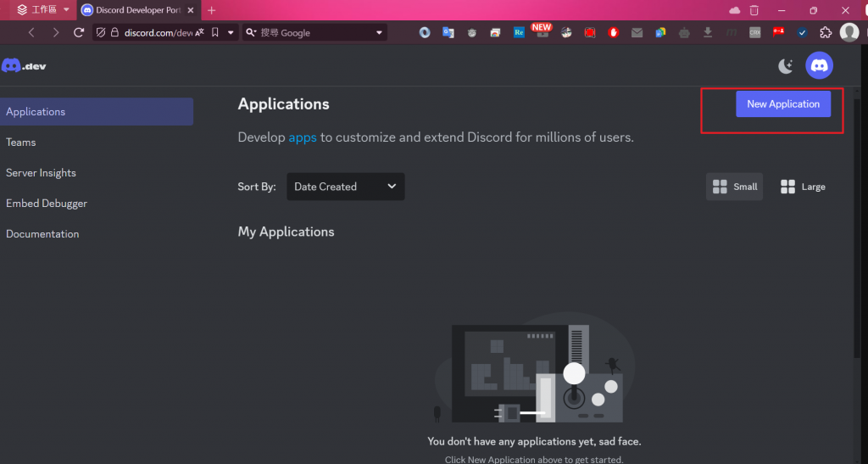
Task: Click the robot extension icon
Action: [684, 33]
